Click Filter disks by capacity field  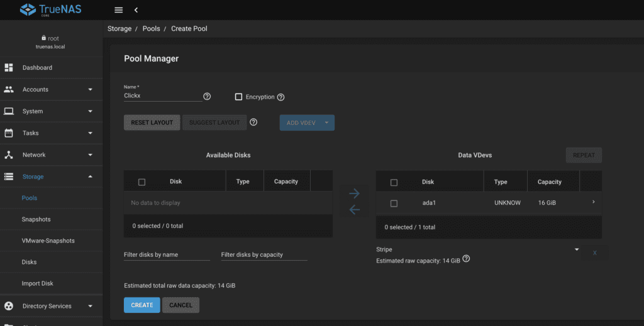(x=264, y=254)
